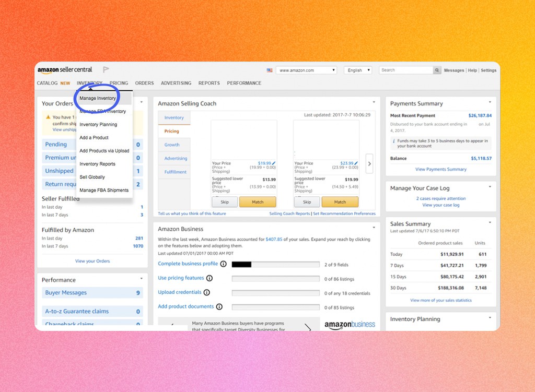Switch to Inventory tab in Selling Coach
This screenshot has height=392, width=535.
tap(174, 117)
